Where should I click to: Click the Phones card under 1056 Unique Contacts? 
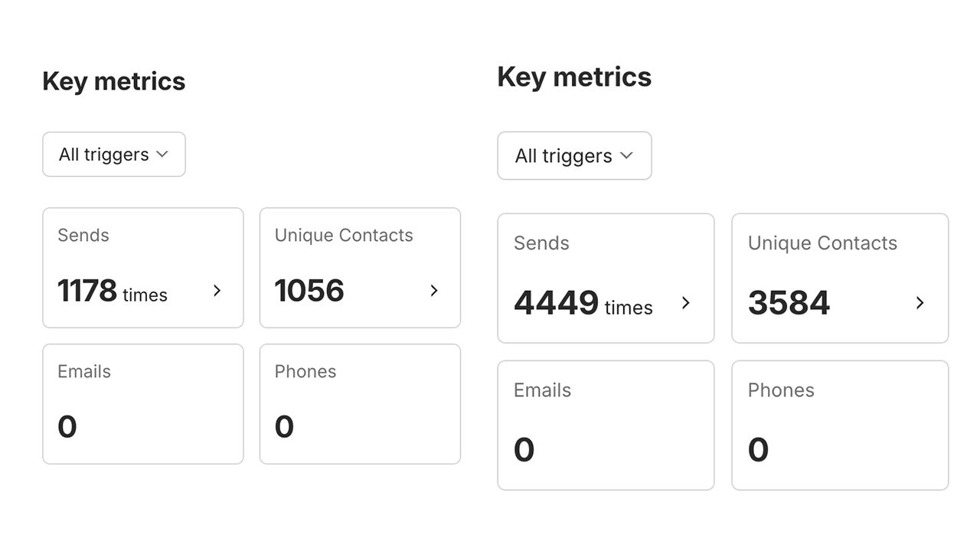360,404
